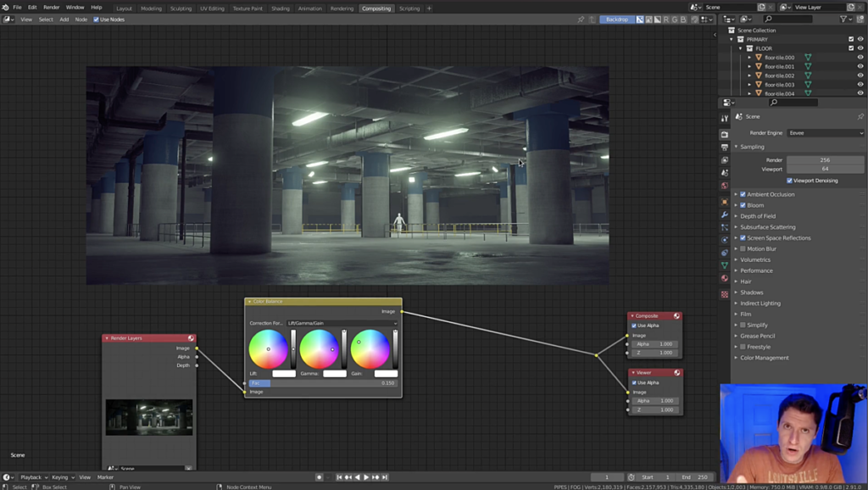Open the Tool properties tab icon
868x490 pixels.
click(725, 119)
